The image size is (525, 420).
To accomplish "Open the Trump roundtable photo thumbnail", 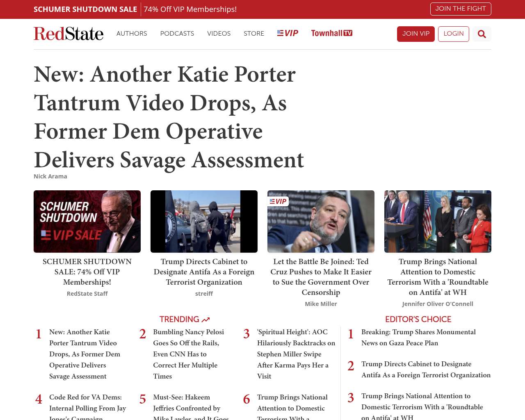I will 438,221.
